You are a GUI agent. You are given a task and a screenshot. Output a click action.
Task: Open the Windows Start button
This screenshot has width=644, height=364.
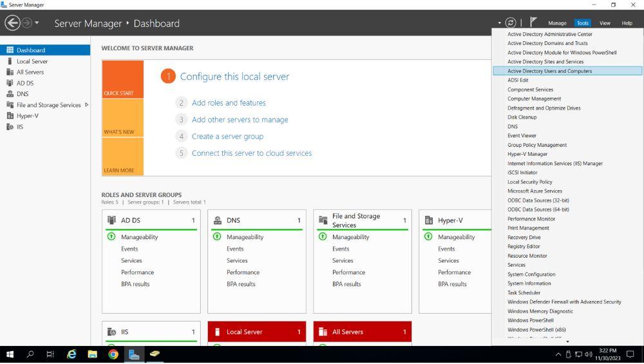tap(10, 354)
